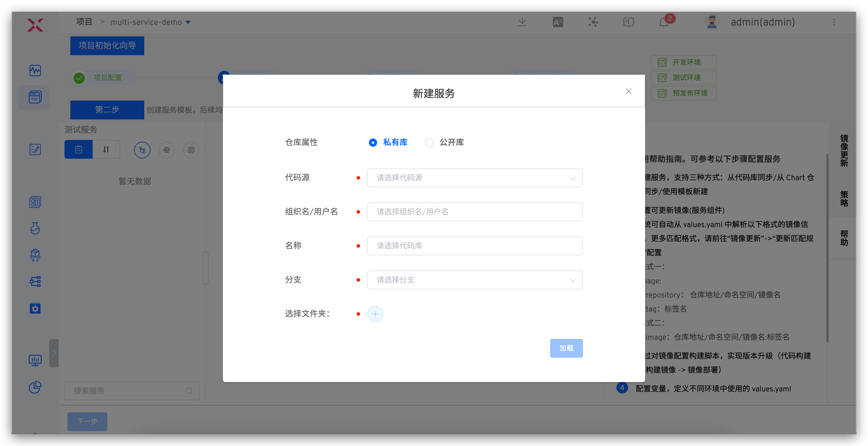
Task: Select the 公开库 radio button
Action: [429, 142]
